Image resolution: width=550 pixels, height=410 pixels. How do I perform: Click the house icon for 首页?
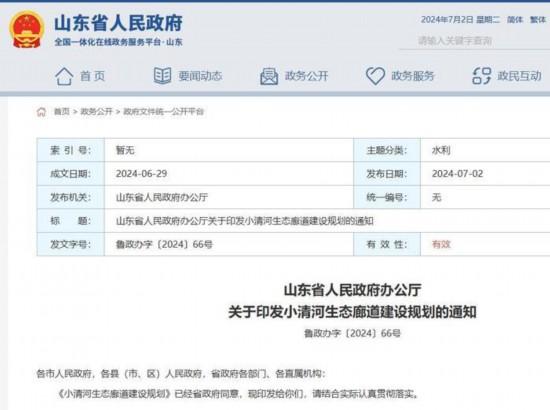click(x=64, y=76)
